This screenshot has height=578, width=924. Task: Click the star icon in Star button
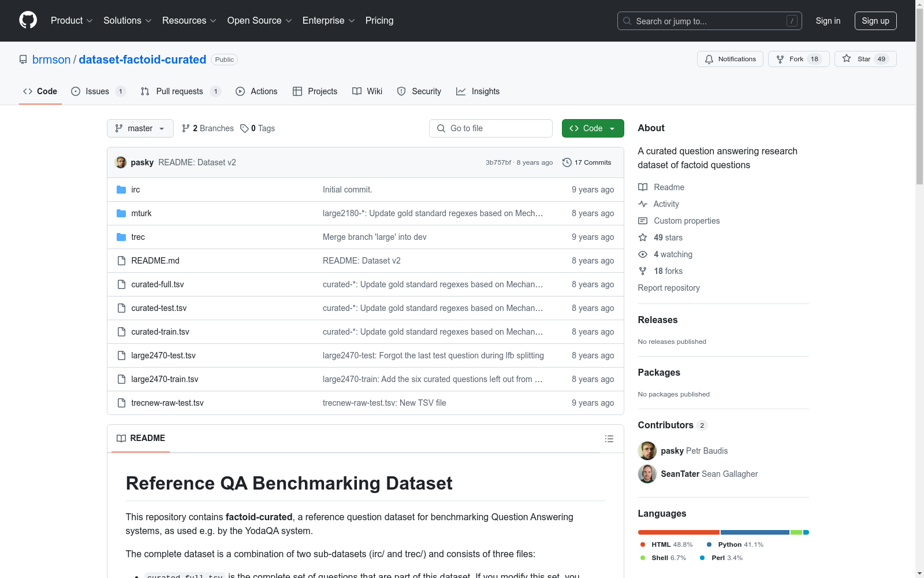[847, 58]
